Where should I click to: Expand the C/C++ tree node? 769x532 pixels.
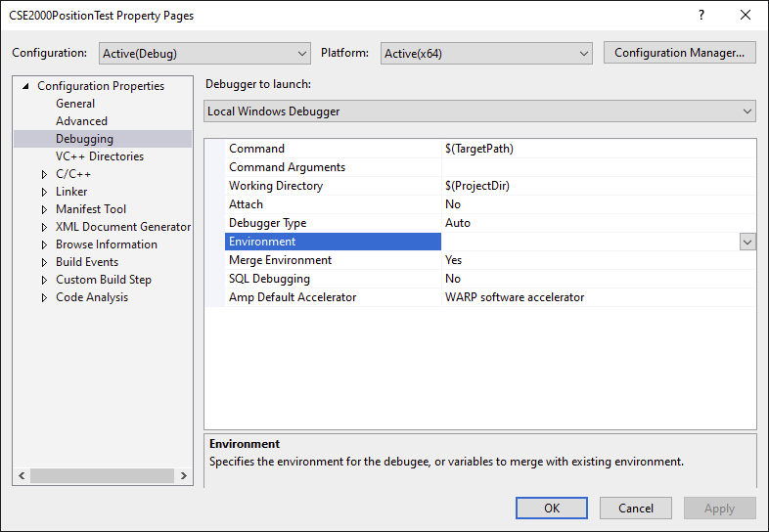click(x=44, y=174)
